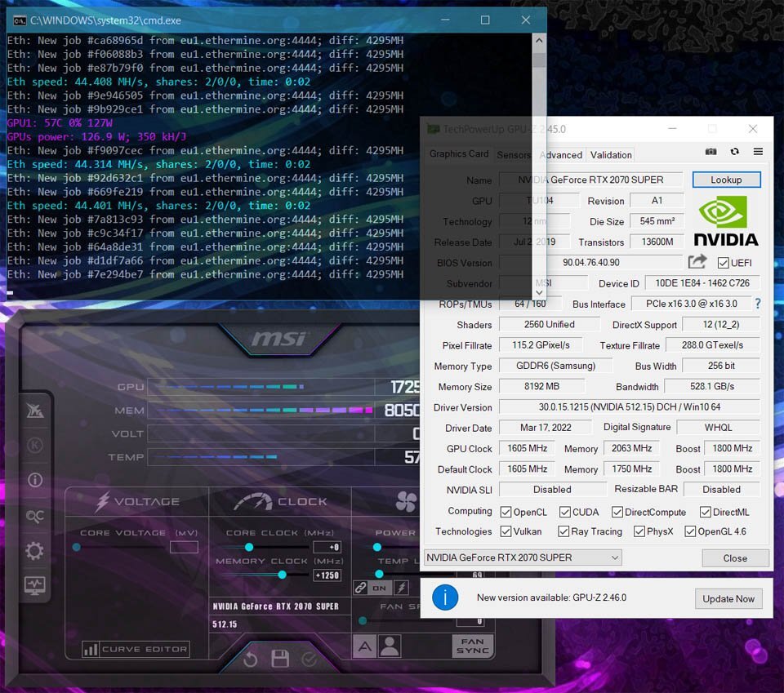Take a GPU-Z screenshot with the camera icon
This screenshot has height=693, width=784.
point(710,151)
